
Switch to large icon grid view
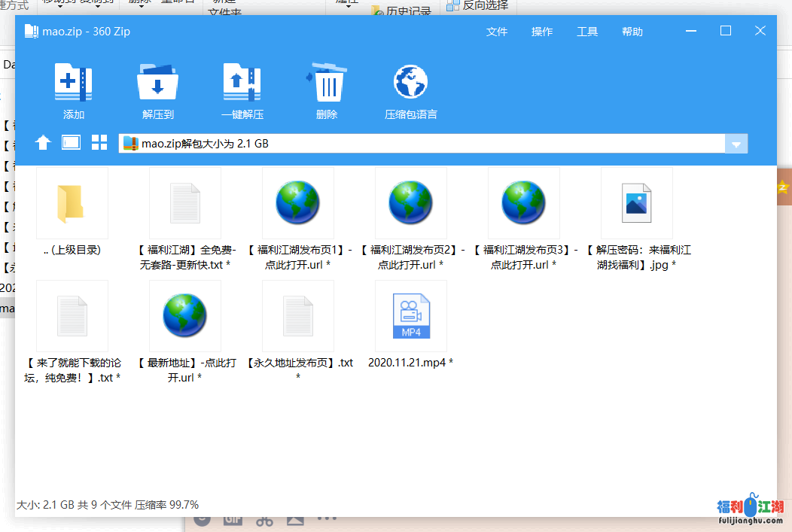pos(99,143)
